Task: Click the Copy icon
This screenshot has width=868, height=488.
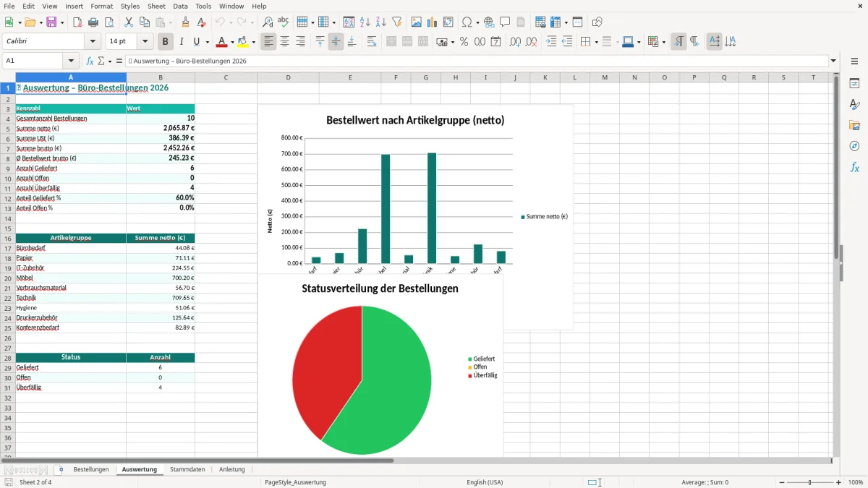Action: 145,22
